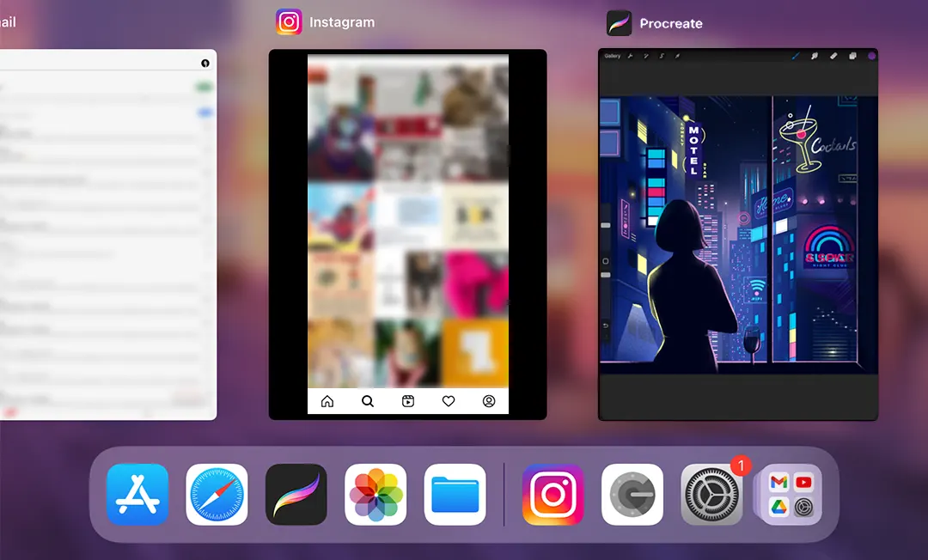Screen dimensions: 928x560
Task: Tap the Procreate icon above its app card
Action: [619, 23]
